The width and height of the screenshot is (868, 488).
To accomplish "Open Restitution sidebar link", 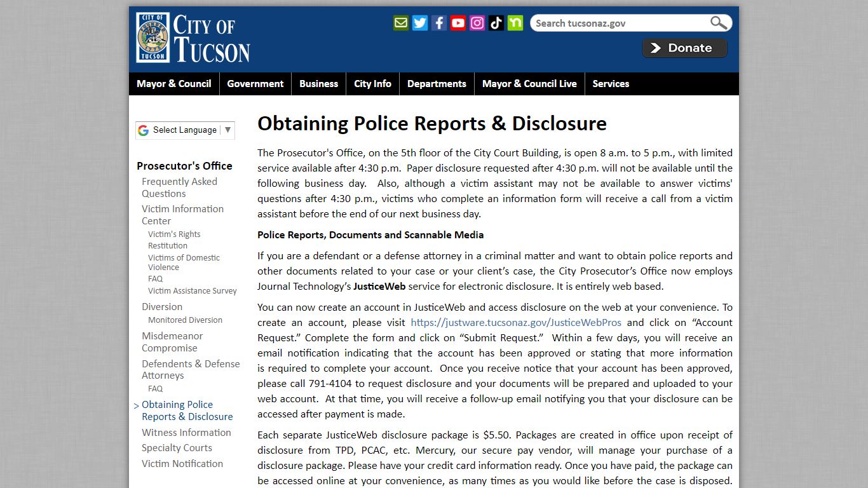I will coord(168,246).
